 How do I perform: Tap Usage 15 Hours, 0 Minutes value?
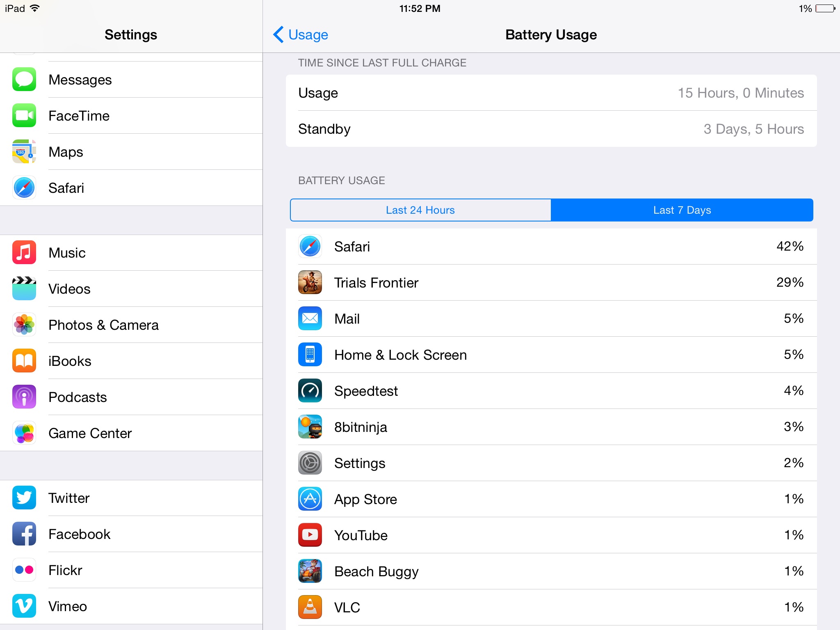(x=741, y=93)
